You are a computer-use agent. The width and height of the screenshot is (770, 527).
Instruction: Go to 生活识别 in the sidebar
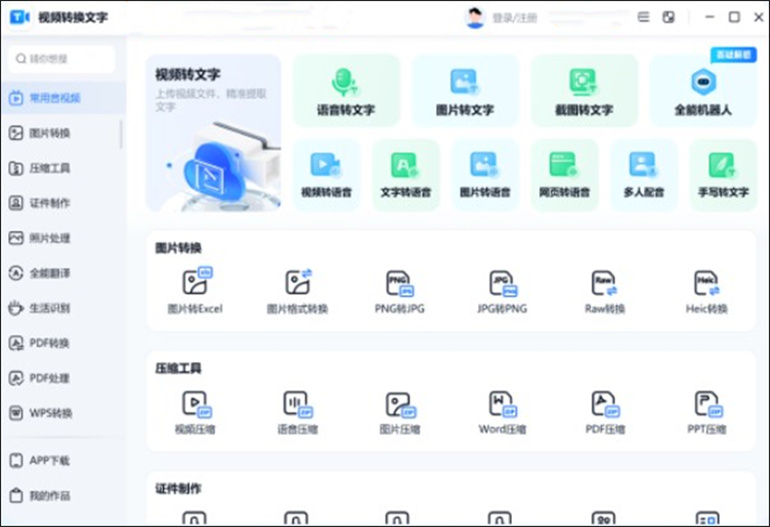(63, 308)
